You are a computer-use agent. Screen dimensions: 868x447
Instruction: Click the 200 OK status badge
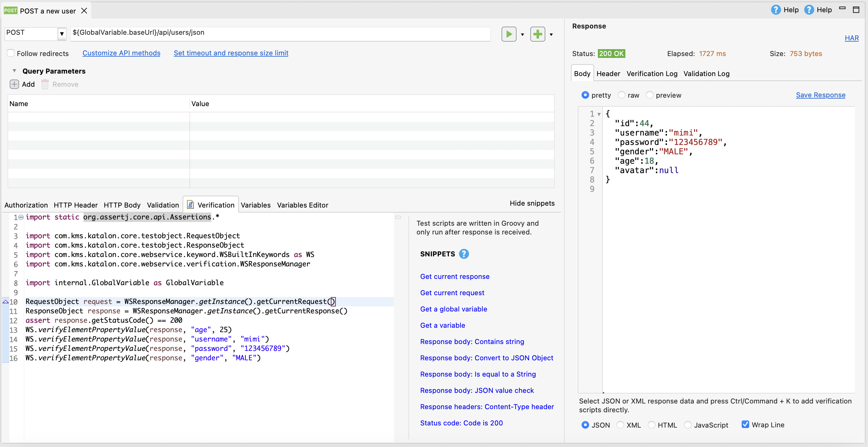pos(611,54)
